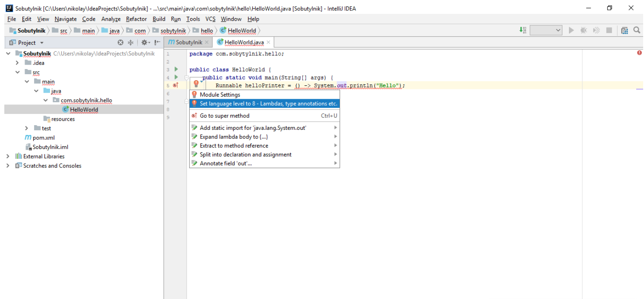This screenshot has width=644, height=299.
Task: Choose Split into declaration and assignment
Action: pyautogui.click(x=265, y=154)
